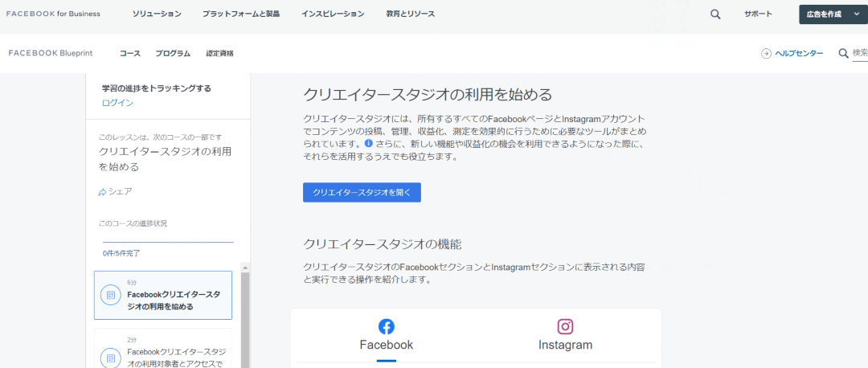Click the サポート link

point(758,14)
